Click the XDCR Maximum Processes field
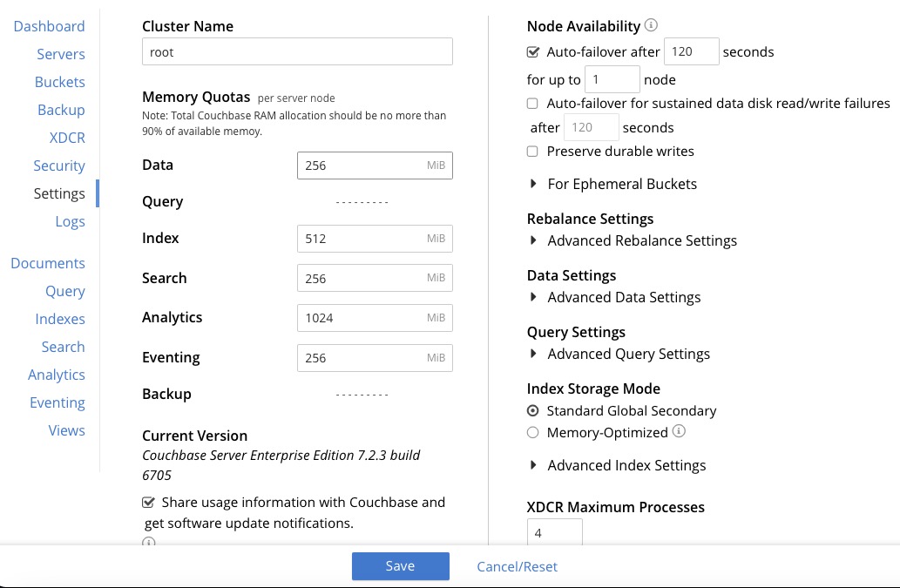This screenshot has height=588, width=900. pyautogui.click(x=554, y=532)
